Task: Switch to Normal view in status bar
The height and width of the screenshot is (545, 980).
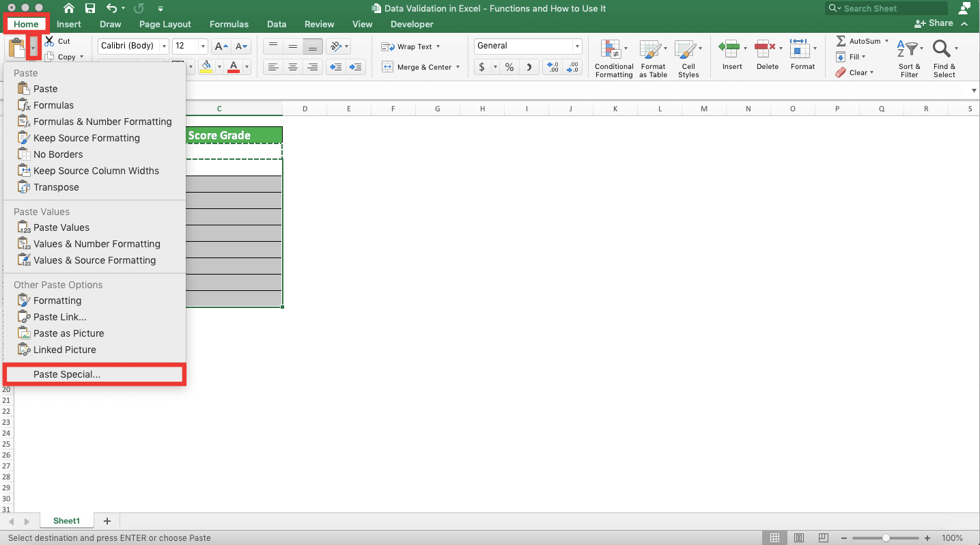Action: [x=775, y=537]
